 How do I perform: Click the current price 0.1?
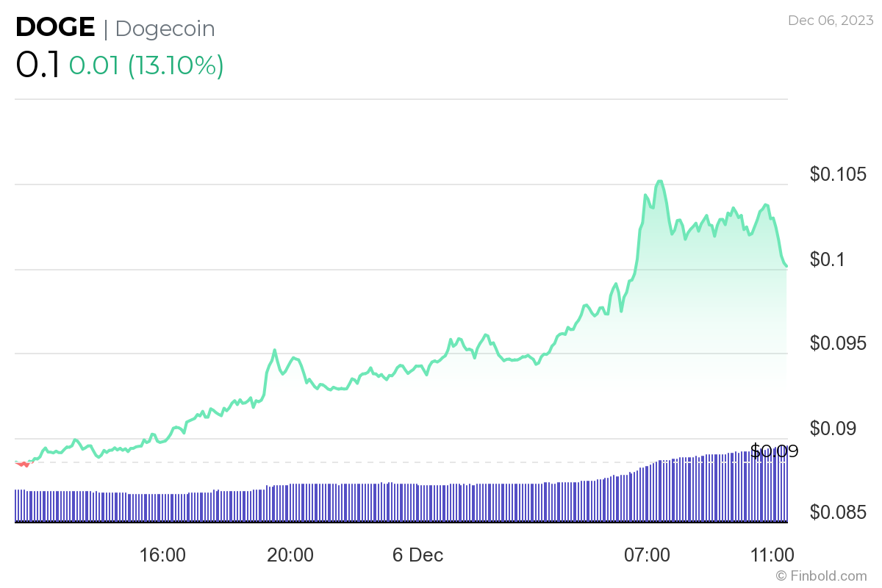(x=38, y=65)
